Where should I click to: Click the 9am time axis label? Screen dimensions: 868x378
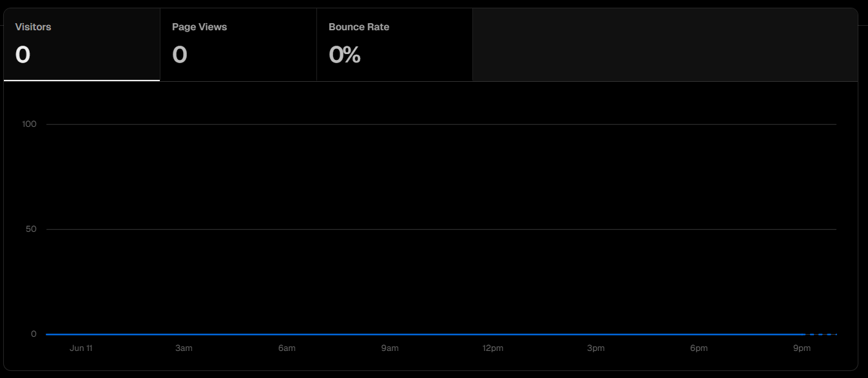coord(390,348)
